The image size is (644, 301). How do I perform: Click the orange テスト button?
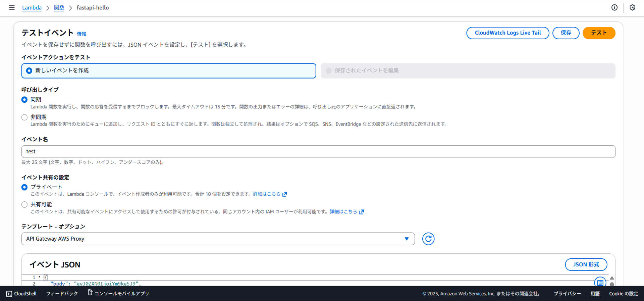pyautogui.click(x=599, y=33)
